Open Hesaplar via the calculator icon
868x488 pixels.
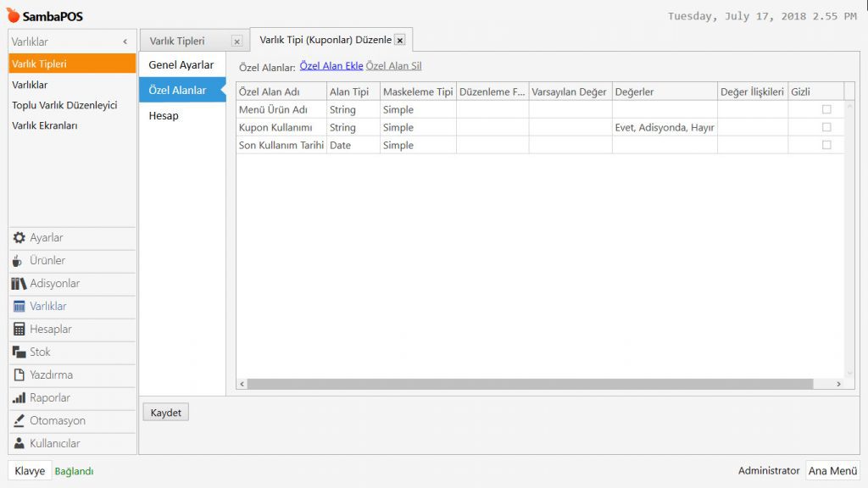[x=19, y=330]
